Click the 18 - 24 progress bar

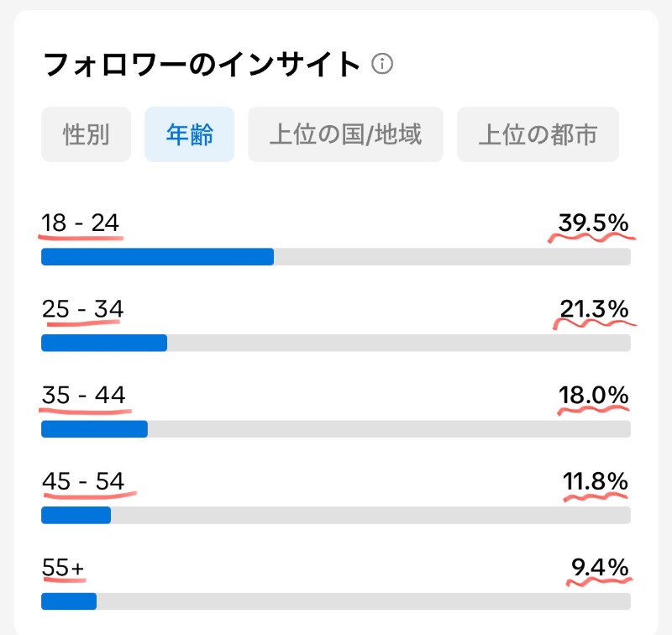[x=336, y=257]
